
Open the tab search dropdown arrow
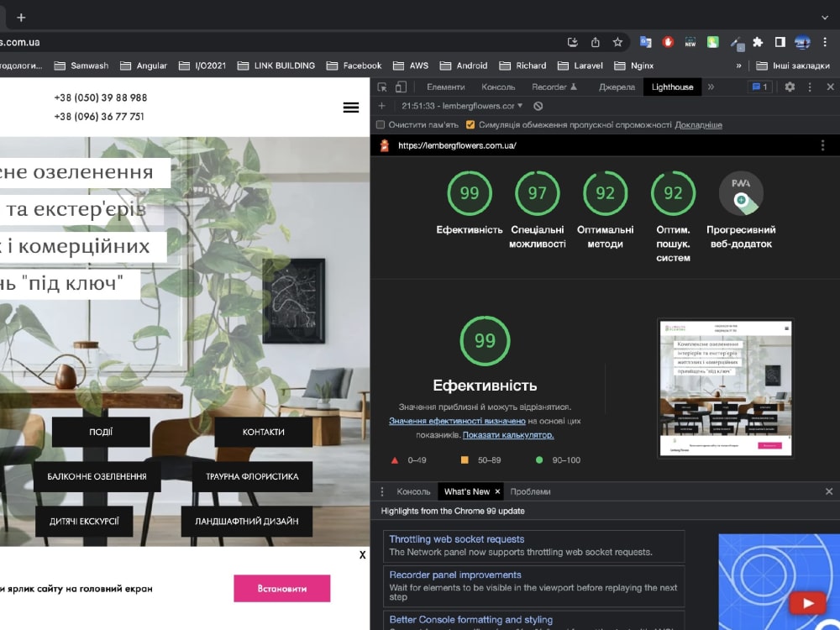tap(825, 18)
